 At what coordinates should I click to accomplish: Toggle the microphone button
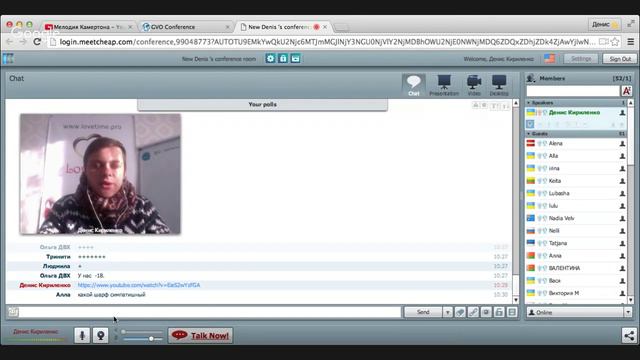82,336
